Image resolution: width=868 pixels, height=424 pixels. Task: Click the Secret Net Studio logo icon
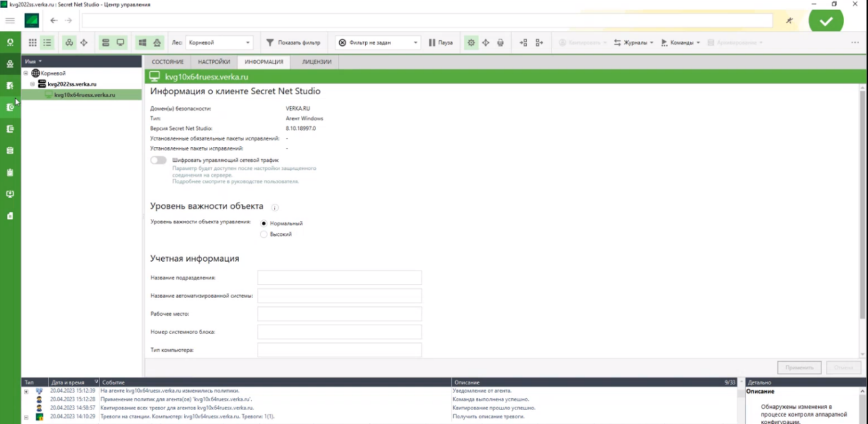pyautogui.click(x=31, y=21)
